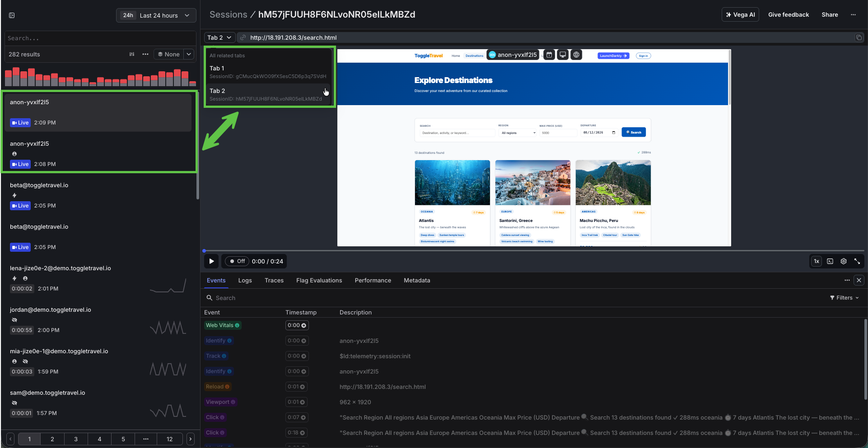Jump to Viewport event timestamp
The height and width of the screenshot is (448, 868).
click(x=296, y=402)
